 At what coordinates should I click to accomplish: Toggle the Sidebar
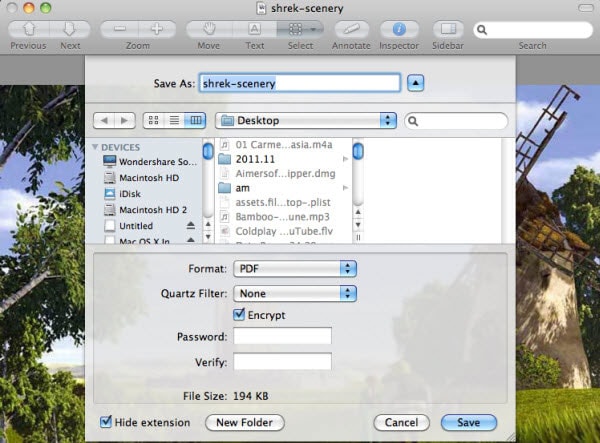click(x=448, y=29)
